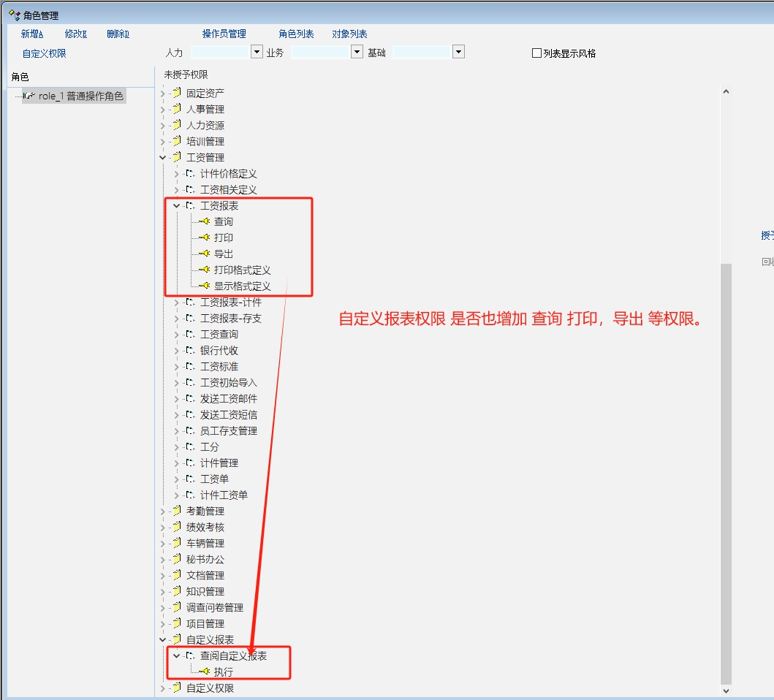Click the 新增 button
Viewport: 774px width, 700px height.
[x=32, y=34]
